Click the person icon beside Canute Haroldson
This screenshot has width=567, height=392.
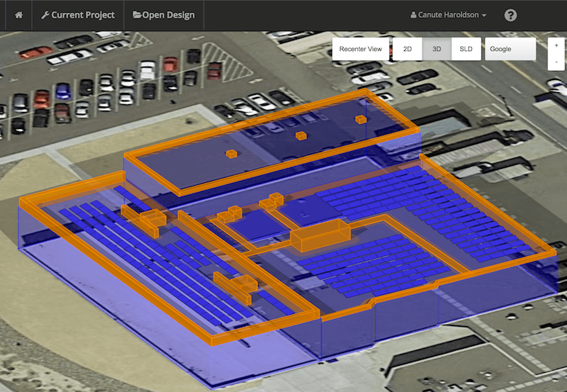pos(413,15)
